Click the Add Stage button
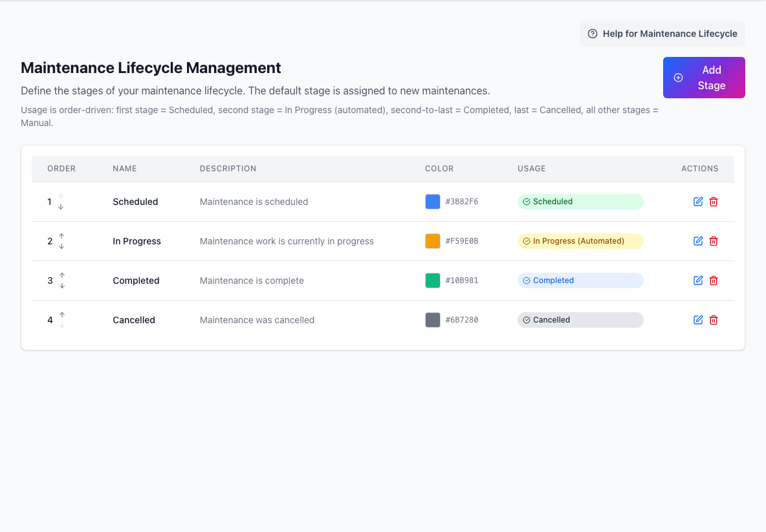The width and height of the screenshot is (766, 532). [704, 78]
